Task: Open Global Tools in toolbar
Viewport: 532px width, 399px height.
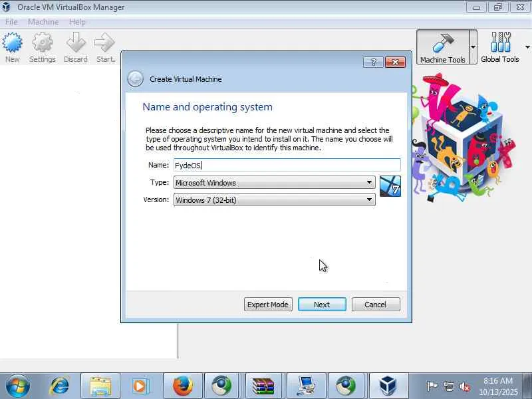Action: click(500, 47)
